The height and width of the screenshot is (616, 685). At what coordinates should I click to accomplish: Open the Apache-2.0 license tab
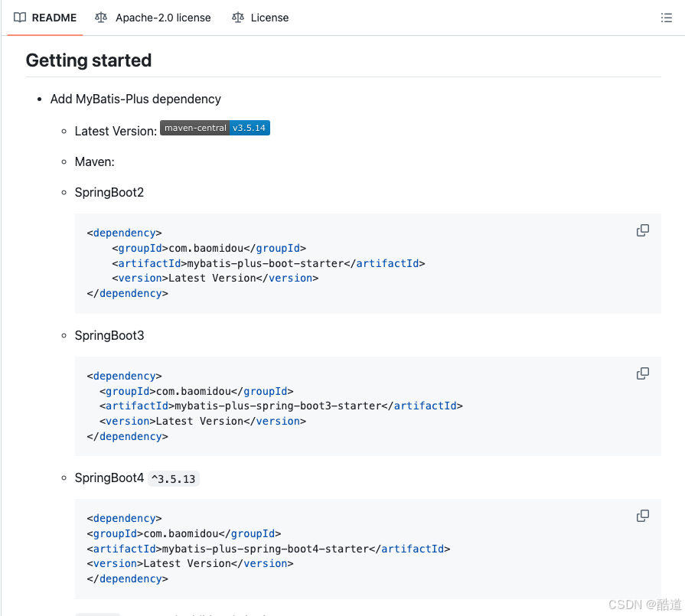[x=162, y=18]
